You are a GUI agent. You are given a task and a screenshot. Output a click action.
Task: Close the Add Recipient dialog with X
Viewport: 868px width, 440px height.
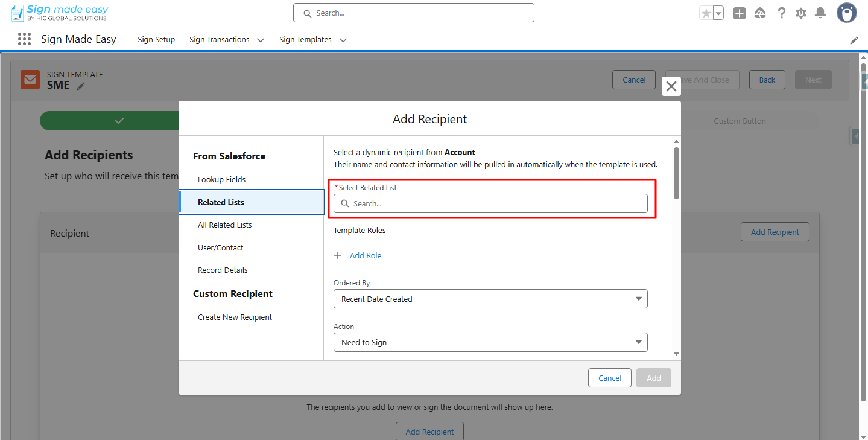671,86
